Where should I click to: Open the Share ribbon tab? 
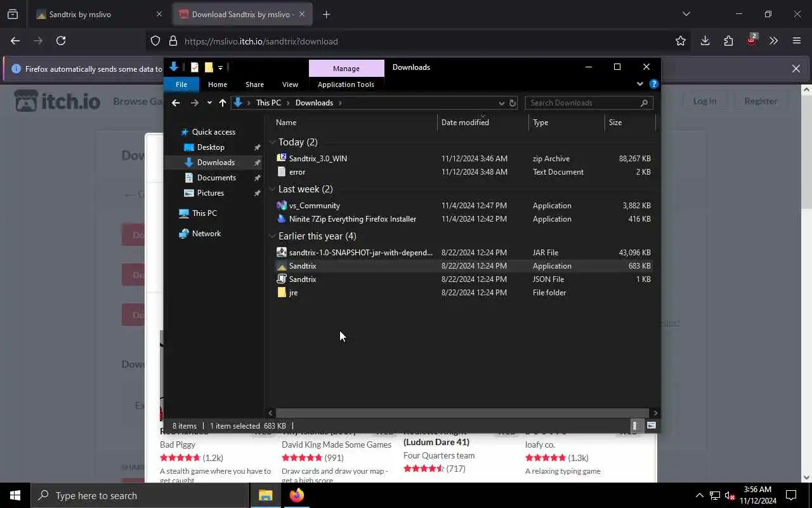[254, 84]
